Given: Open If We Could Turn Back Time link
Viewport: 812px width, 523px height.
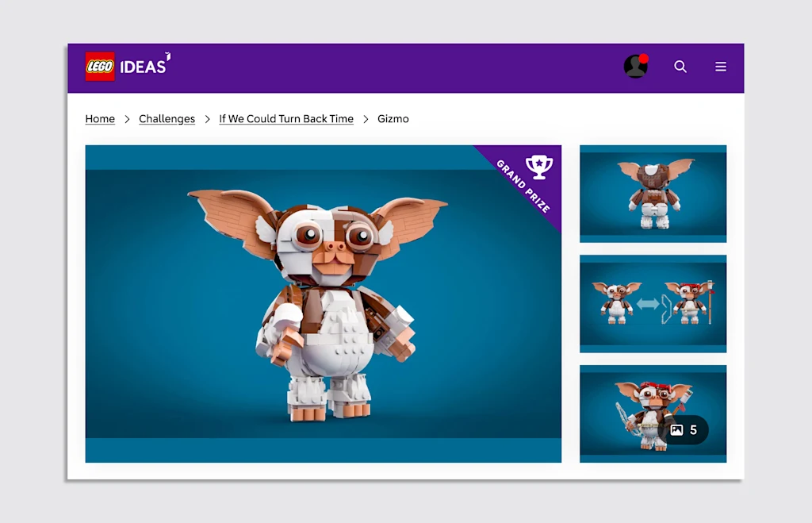Looking at the screenshot, I should pos(286,119).
